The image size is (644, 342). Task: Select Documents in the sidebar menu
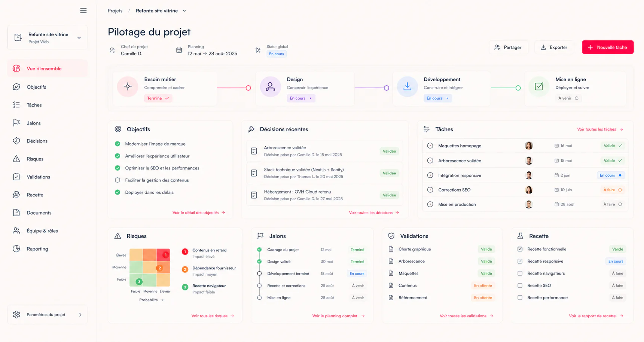pos(48,213)
